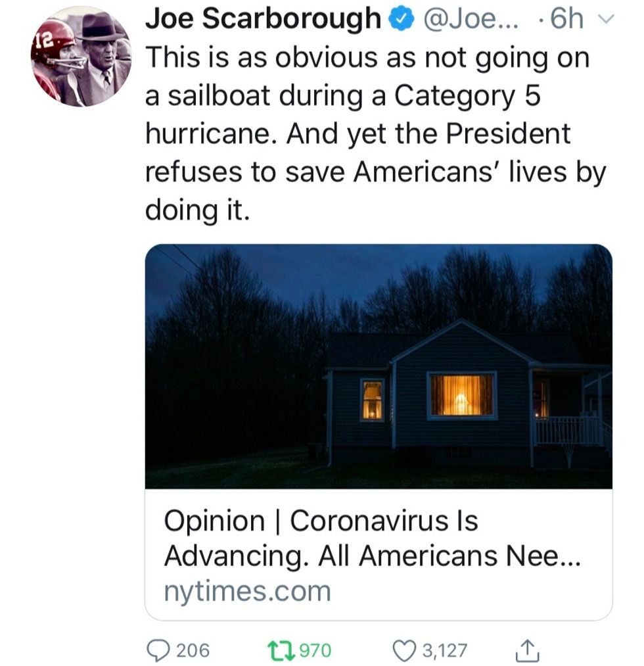Viewport: 644px width, 666px height.
Task: Tap the blue verified badge
Action: (401, 21)
